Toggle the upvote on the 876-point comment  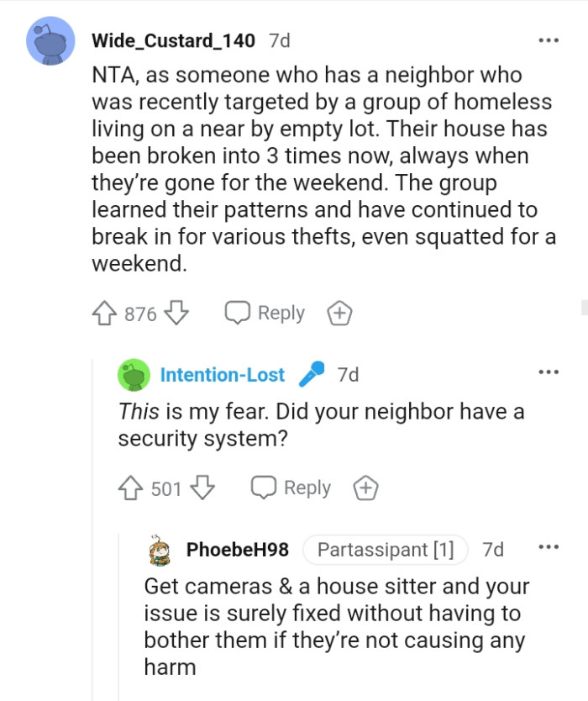(104, 313)
